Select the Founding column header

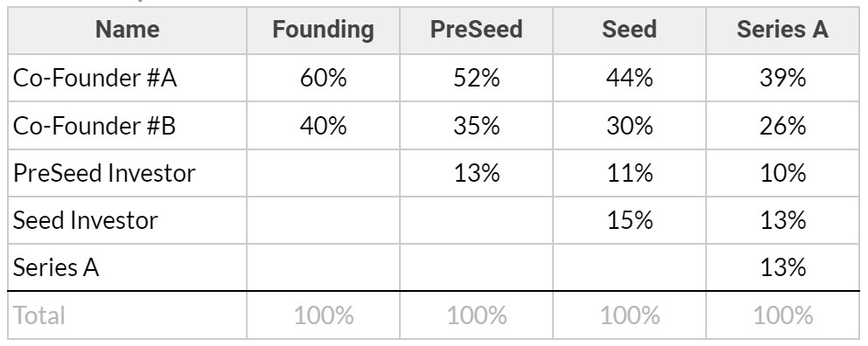(323, 30)
